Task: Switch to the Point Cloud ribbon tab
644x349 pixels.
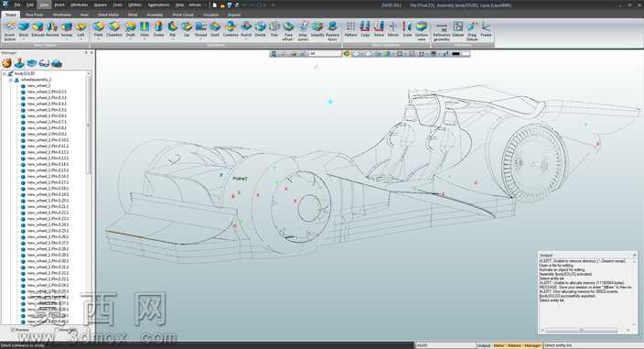Action: pos(183,15)
